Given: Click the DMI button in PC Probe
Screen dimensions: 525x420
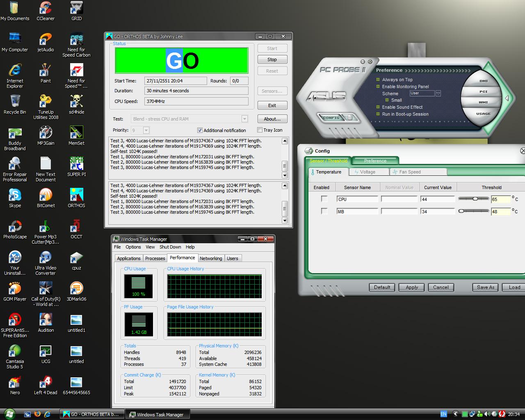Looking at the screenshot, I should 484,81.
